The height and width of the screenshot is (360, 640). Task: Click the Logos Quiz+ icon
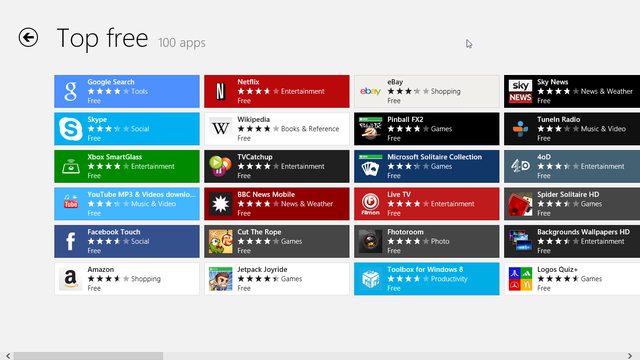[x=520, y=279]
